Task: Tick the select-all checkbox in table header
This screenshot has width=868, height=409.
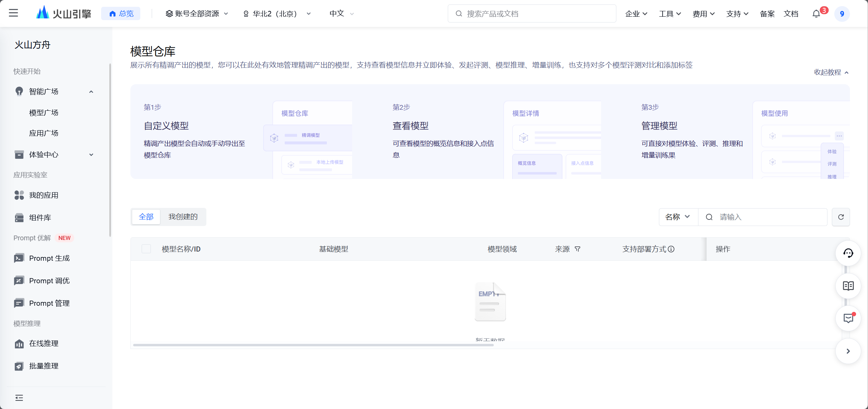Action: point(146,249)
